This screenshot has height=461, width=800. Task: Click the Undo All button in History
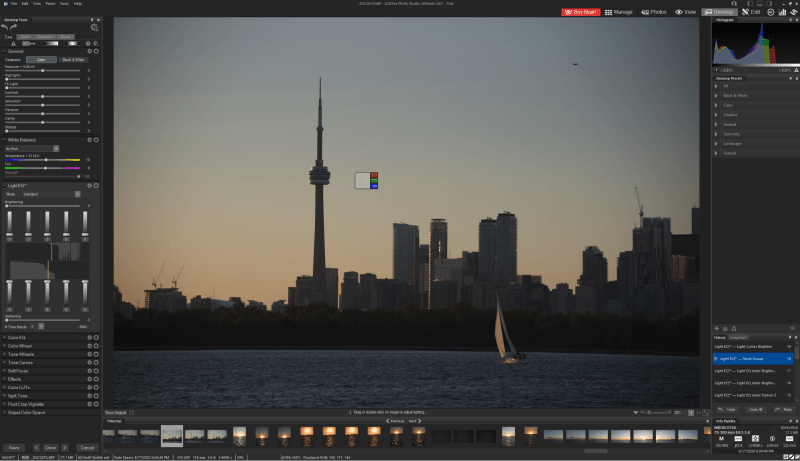[x=755, y=409]
